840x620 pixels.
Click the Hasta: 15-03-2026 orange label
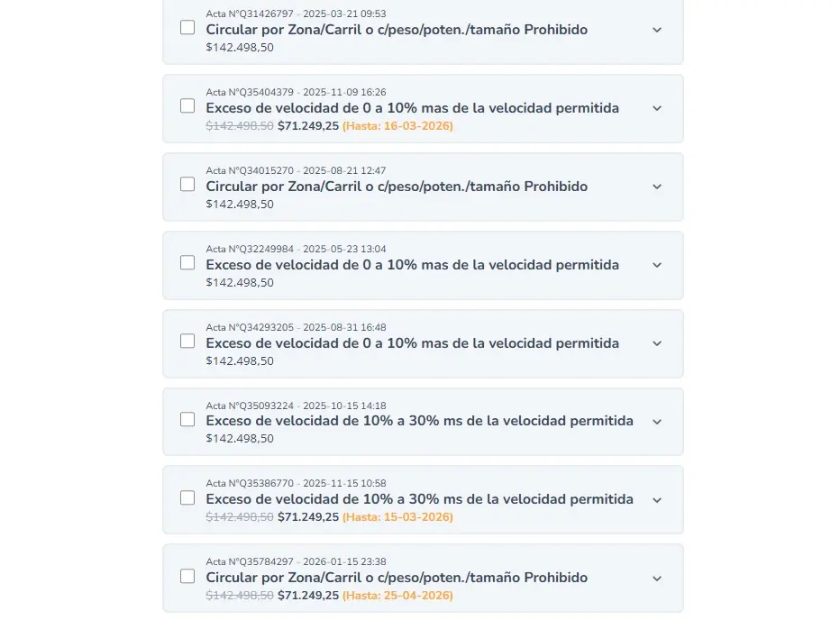397,517
